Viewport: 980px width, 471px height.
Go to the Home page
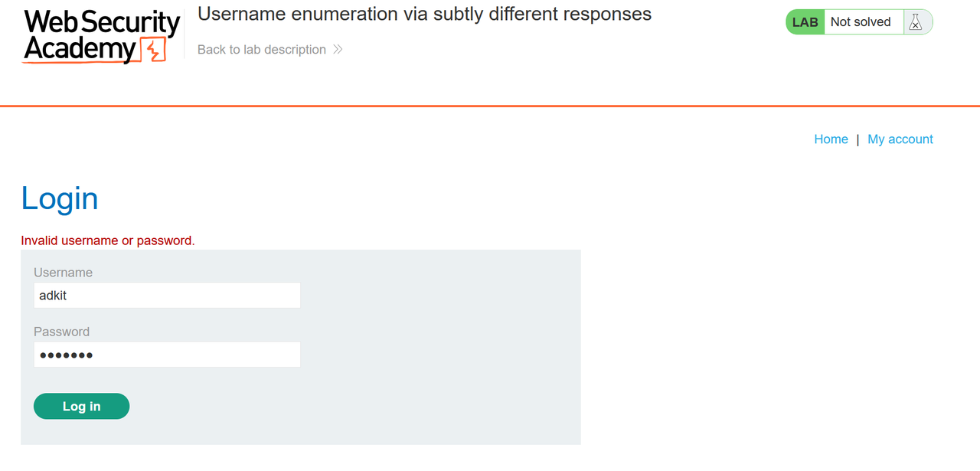coord(831,139)
